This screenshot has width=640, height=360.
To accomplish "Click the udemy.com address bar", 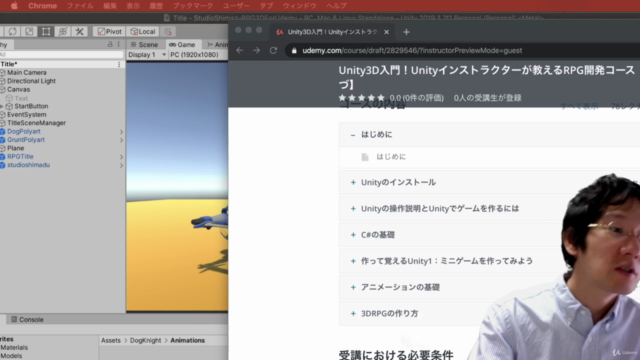I will (x=412, y=51).
